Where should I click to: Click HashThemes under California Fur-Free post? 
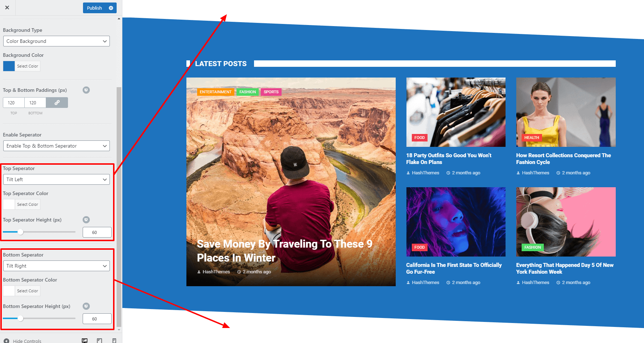pyautogui.click(x=425, y=283)
